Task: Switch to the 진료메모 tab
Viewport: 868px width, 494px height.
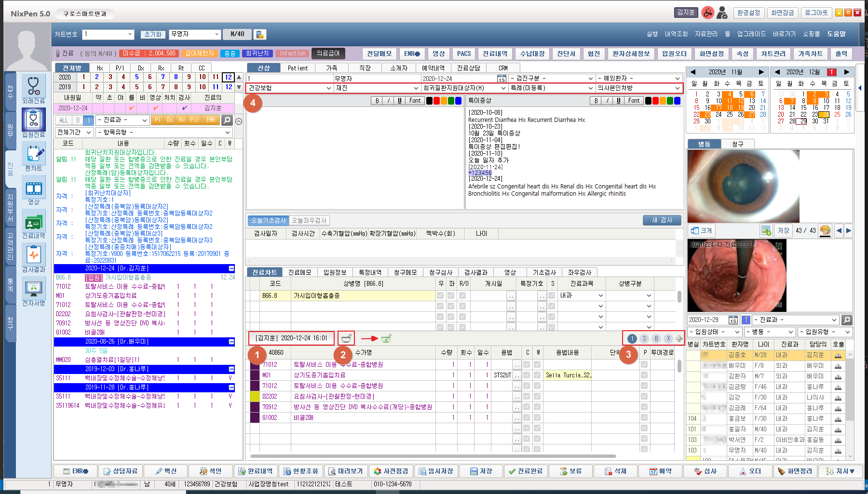Action: (x=299, y=272)
